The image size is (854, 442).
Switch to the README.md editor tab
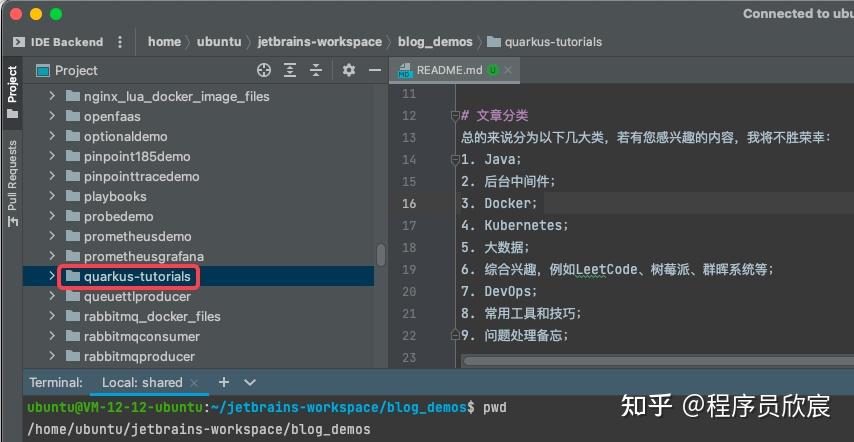click(449, 71)
